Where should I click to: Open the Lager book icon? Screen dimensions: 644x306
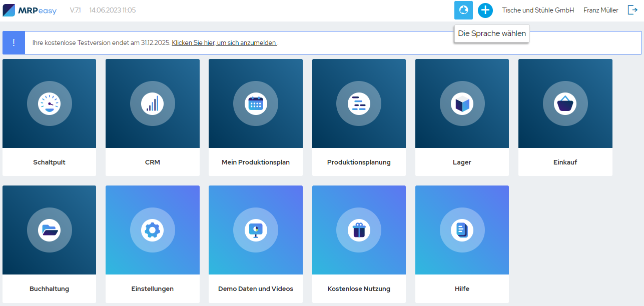tap(462, 103)
